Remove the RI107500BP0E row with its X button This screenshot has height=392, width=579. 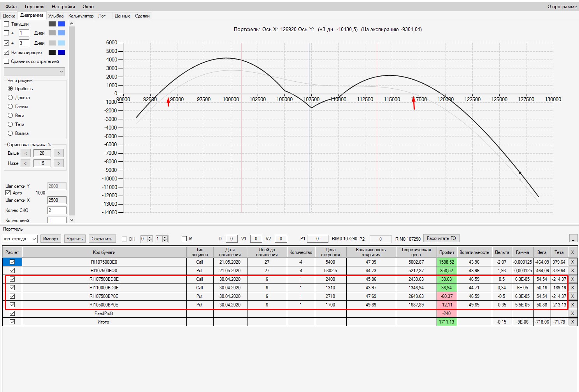click(x=572, y=296)
